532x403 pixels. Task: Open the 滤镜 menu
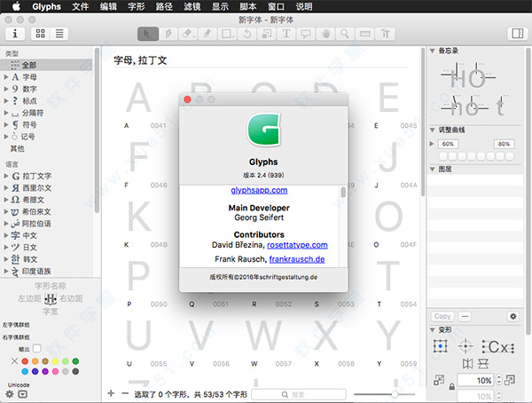(192, 6)
